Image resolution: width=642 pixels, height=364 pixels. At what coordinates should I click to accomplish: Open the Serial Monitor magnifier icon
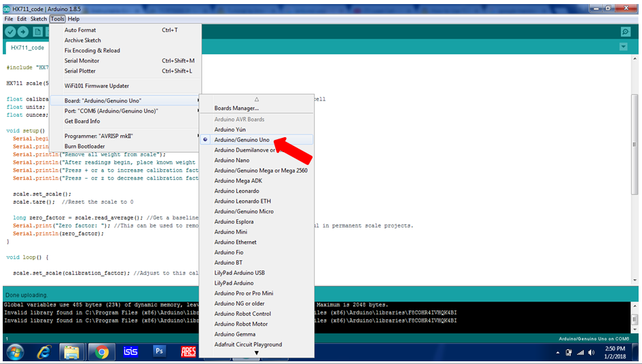625,31
